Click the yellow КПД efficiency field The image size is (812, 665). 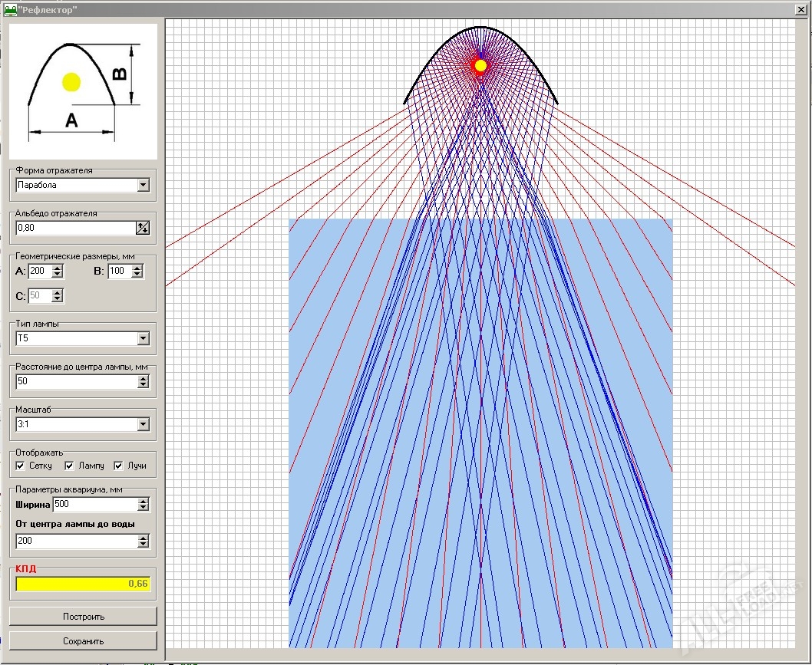83,584
